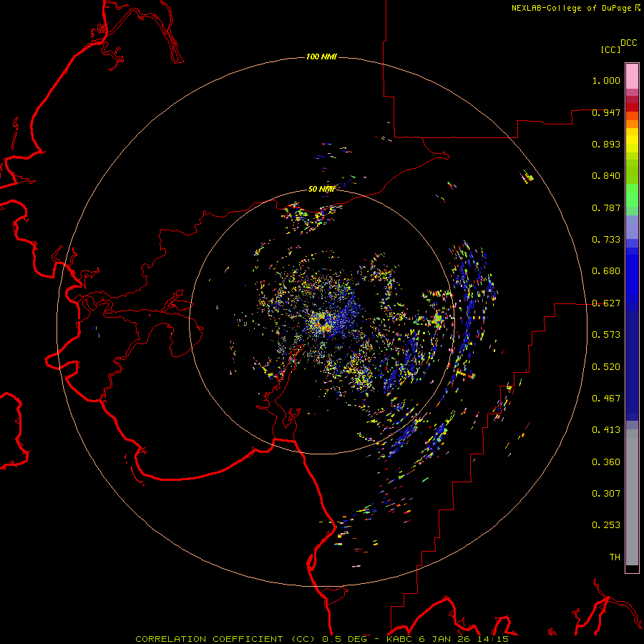Click the Correlation Coefficient KABC caption line
The image size is (644, 644).
pyautogui.click(x=322, y=639)
